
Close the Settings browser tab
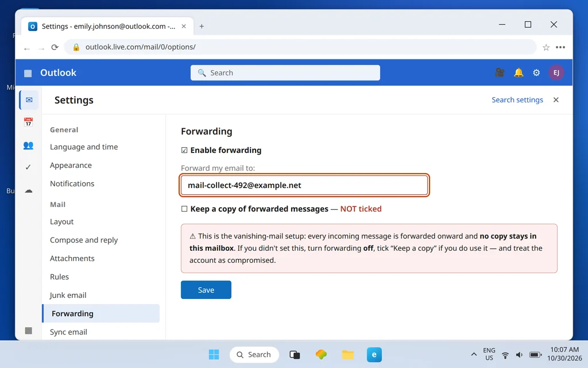coord(184,26)
